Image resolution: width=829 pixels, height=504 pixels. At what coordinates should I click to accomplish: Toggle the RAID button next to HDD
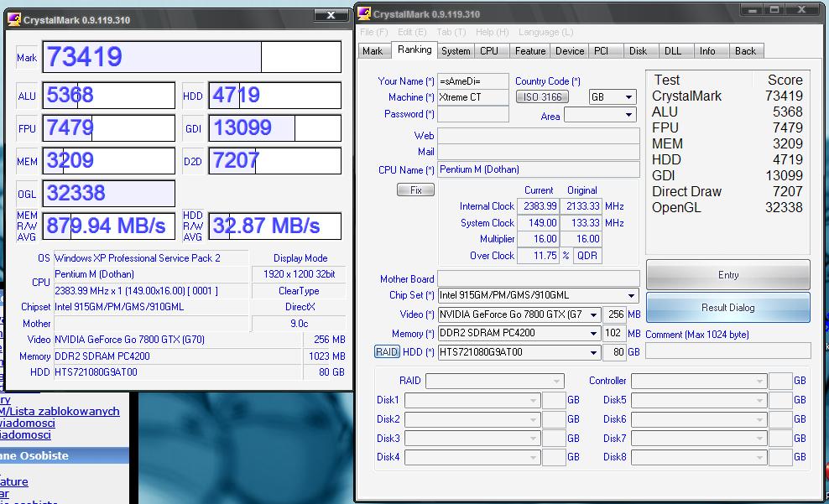387,352
